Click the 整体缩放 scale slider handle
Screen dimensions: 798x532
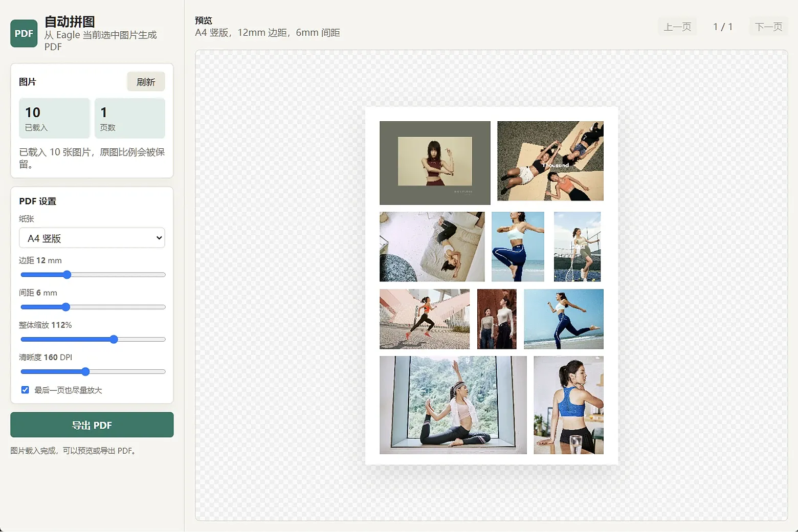click(114, 339)
